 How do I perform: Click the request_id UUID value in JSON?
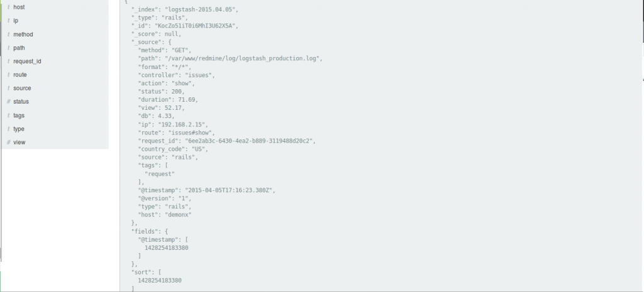click(x=248, y=141)
